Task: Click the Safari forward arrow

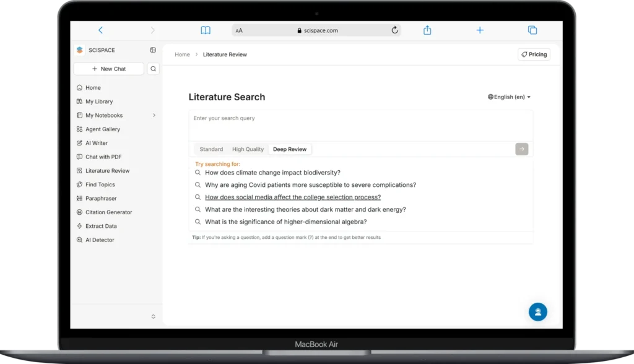Action: point(152,30)
